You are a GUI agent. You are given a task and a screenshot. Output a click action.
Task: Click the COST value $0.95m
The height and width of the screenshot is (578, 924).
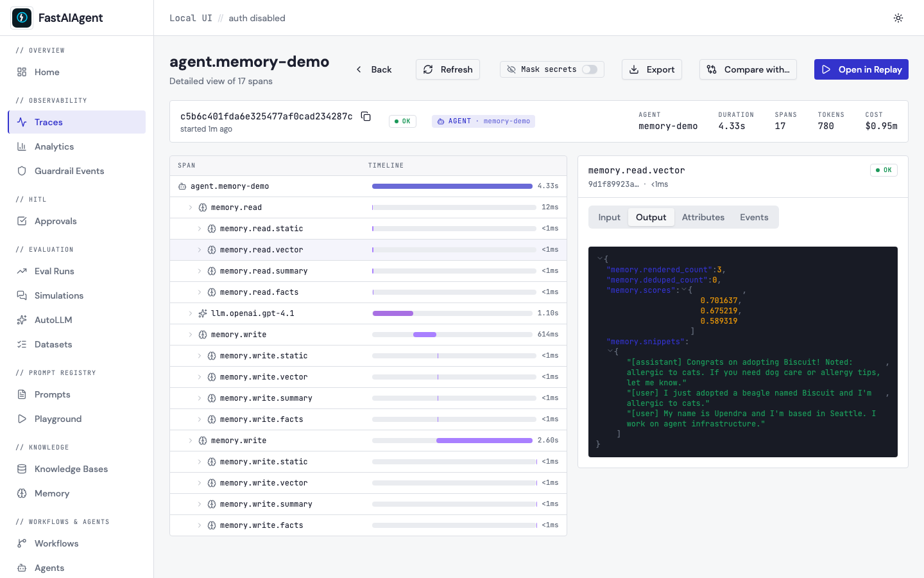pyautogui.click(x=881, y=126)
